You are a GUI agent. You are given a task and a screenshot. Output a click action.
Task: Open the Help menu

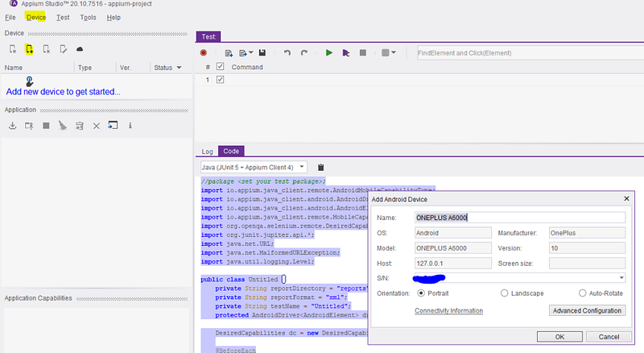click(114, 17)
